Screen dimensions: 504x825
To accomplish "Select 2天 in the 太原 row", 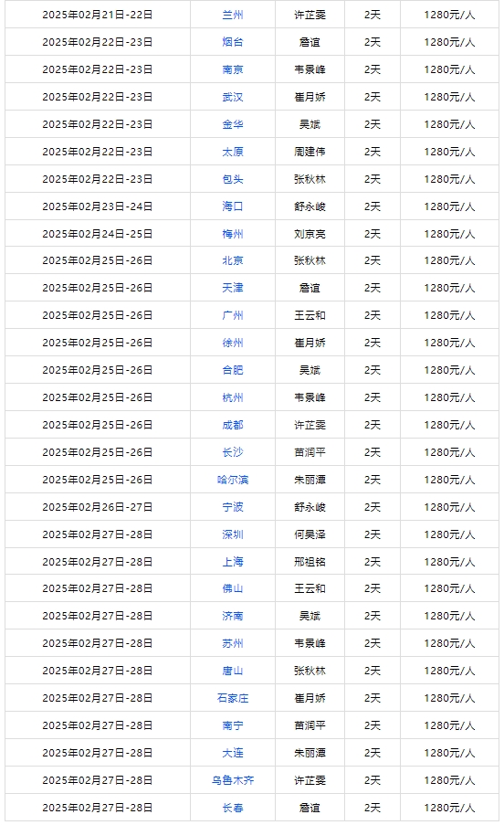I will pyautogui.click(x=373, y=152).
